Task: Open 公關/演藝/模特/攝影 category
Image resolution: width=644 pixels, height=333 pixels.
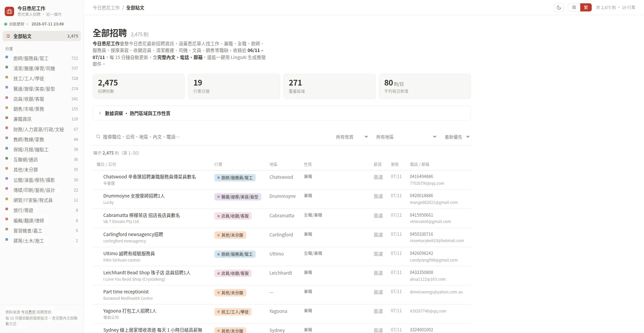Action: [x=42, y=180]
